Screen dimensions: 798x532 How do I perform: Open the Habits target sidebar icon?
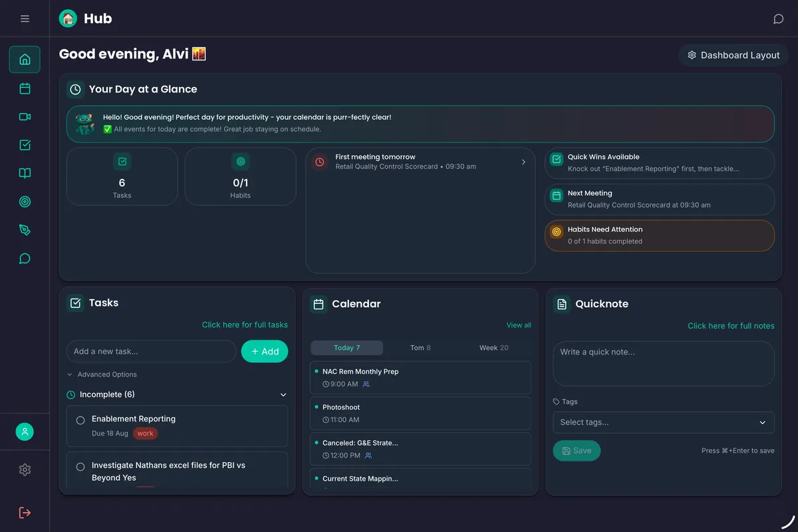pyautogui.click(x=25, y=201)
